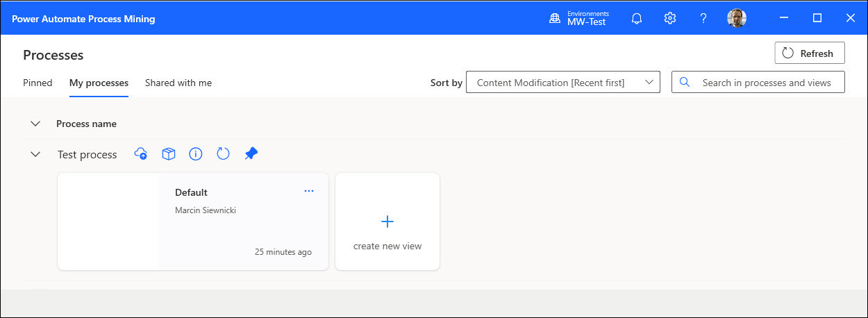Image resolution: width=868 pixels, height=318 pixels.
Task: Open the MW-Test environments selector
Action: coord(578,19)
